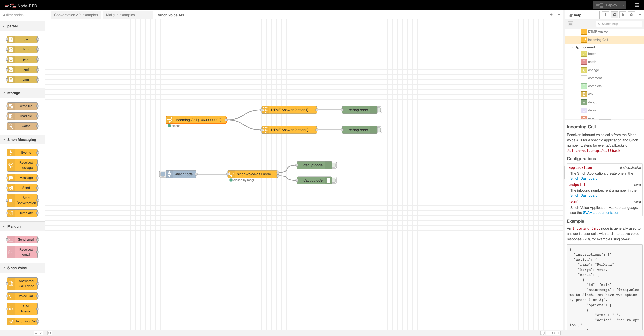Select the Sinch Voice API tab

click(180, 15)
